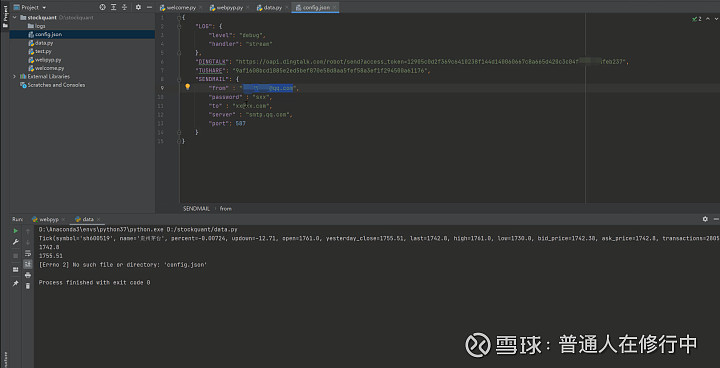This screenshot has width=720, height=368.
Task: Click 'from' in the breadcrumb bar
Action: (225, 209)
